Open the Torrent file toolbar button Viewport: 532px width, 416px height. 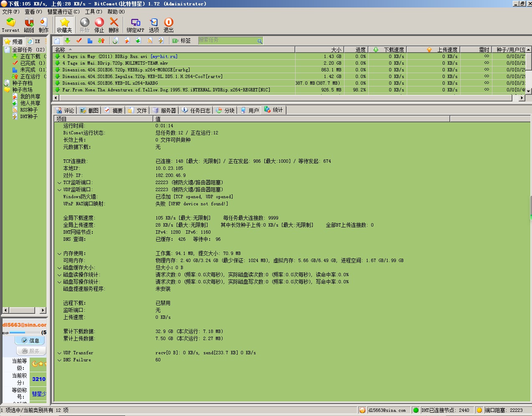pyautogui.click(x=10, y=25)
